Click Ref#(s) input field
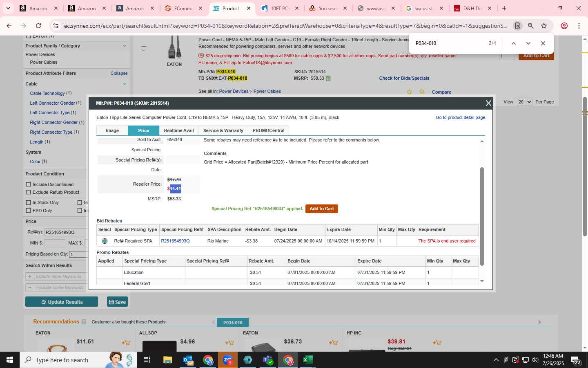The height and width of the screenshot is (368, 588). point(66,232)
